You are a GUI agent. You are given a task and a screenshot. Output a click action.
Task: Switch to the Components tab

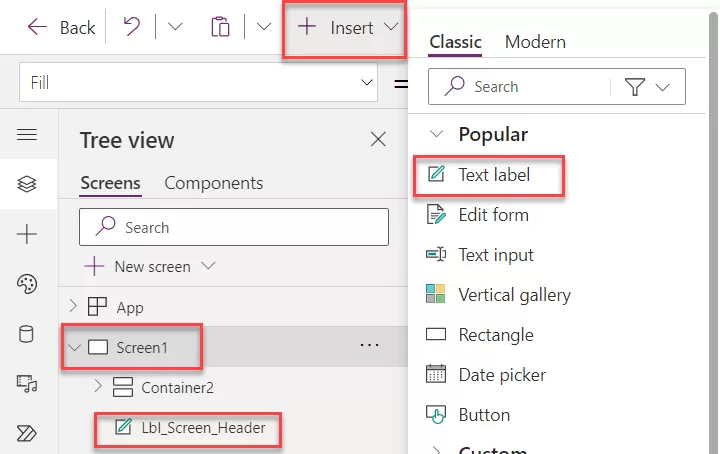(x=213, y=183)
